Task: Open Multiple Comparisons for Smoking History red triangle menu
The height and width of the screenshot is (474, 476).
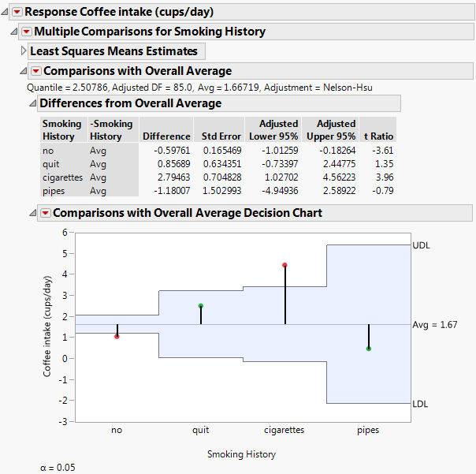Action: tap(27, 32)
